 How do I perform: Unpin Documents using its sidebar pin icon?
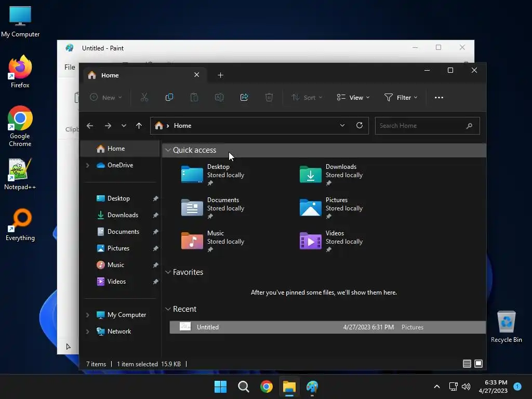[155, 232]
